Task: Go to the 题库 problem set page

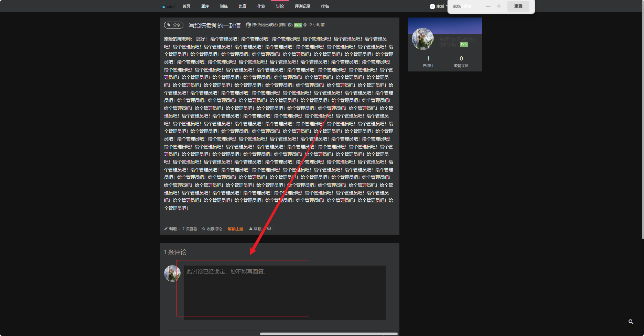Action: (x=205, y=6)
